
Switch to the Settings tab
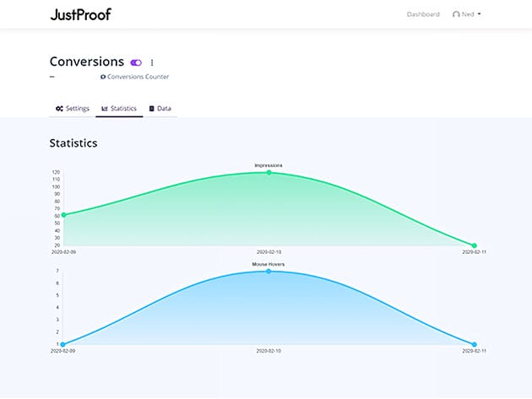(x=72, y=109)
